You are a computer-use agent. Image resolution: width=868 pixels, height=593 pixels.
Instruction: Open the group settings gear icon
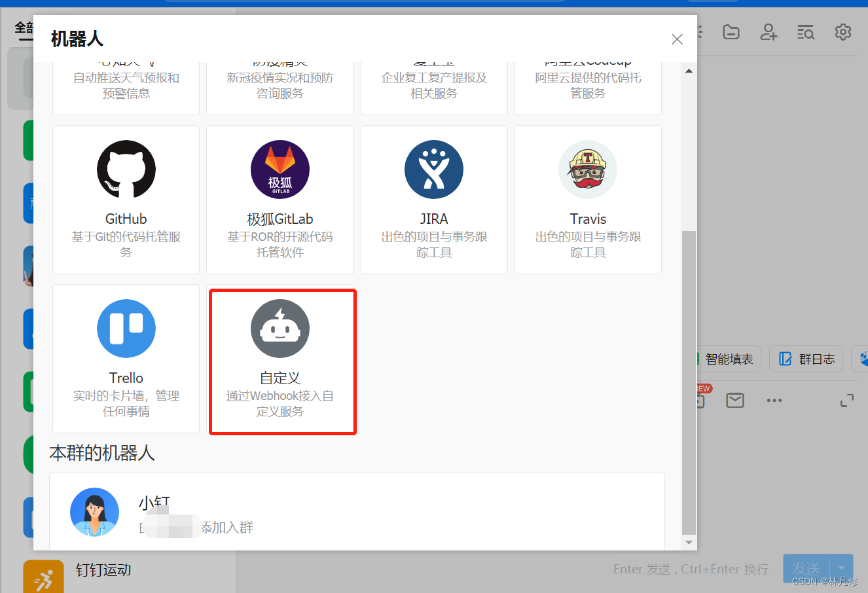(843, 31)
